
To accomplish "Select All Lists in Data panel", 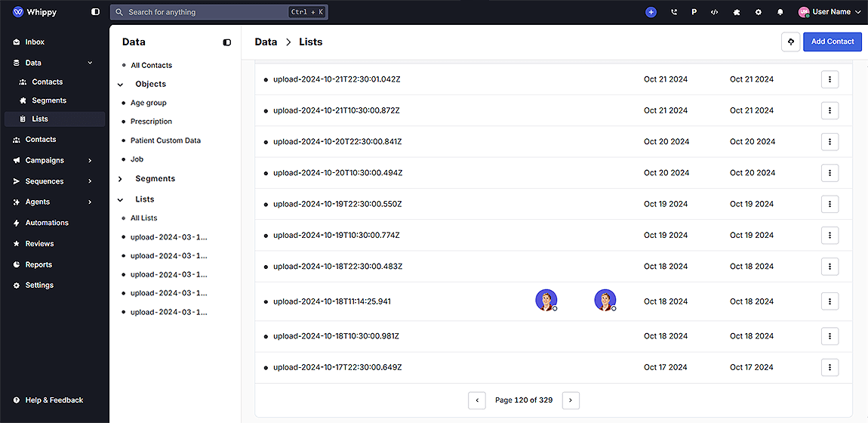I will (144, 218).
